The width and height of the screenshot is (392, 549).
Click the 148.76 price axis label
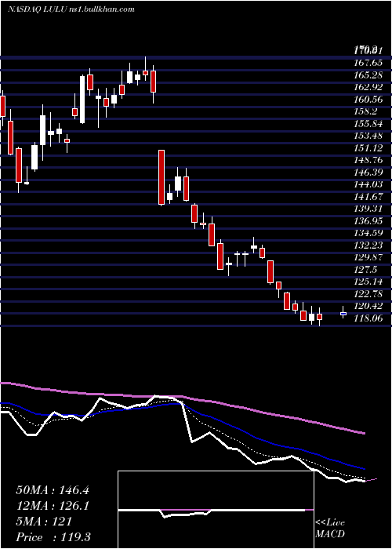click(368, 160)
